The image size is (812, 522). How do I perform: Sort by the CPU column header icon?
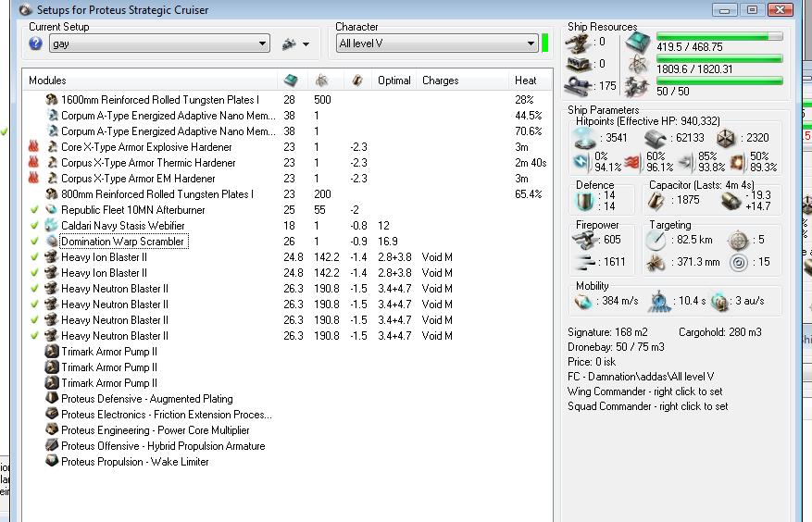291,81
